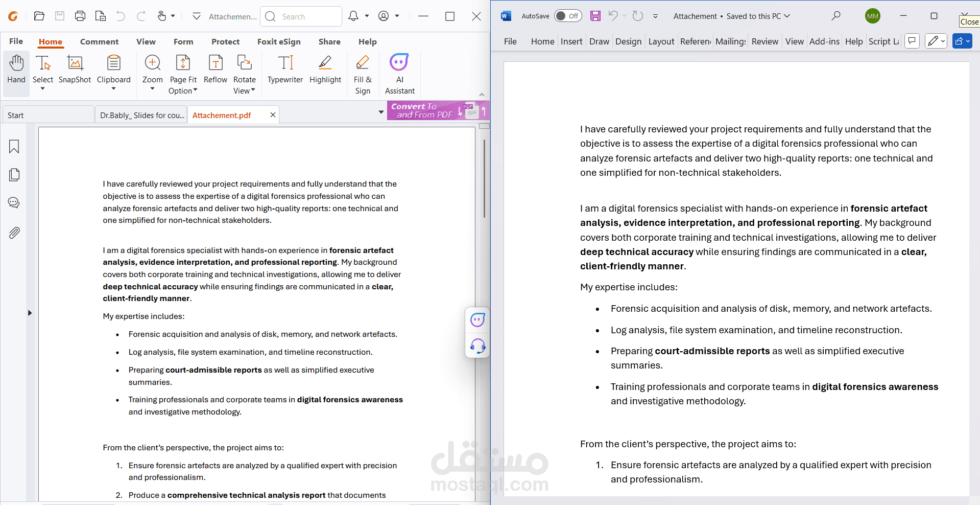
Task: Click the Foxit logo icon
Action: point(13,16)
